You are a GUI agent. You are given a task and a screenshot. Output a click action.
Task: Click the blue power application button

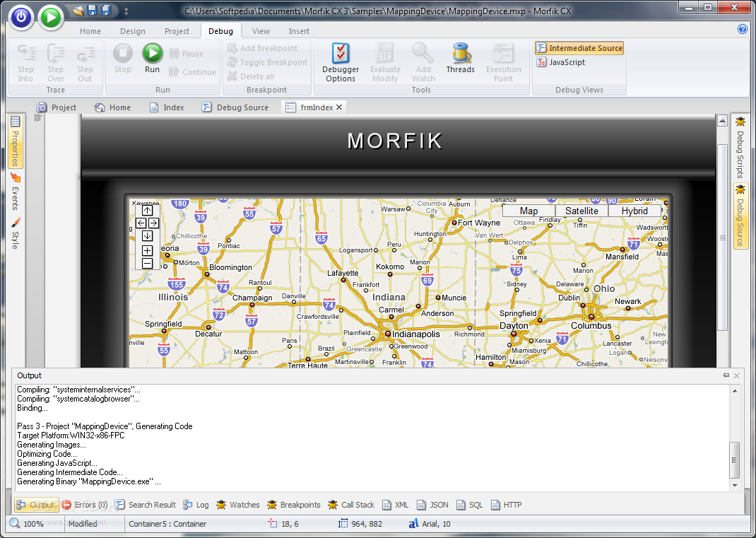point(20,18)
